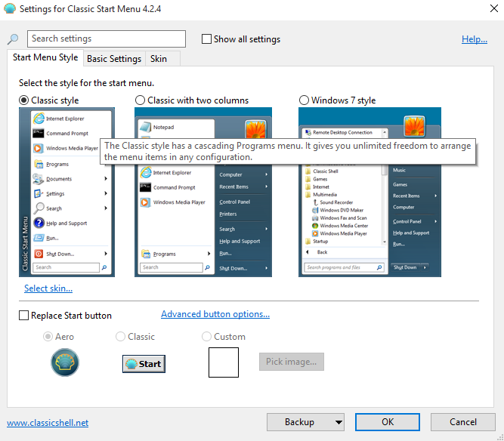The image size is (504, 441).
Task: Select the Windows 7 style preview image
Action: coord(369,192)
